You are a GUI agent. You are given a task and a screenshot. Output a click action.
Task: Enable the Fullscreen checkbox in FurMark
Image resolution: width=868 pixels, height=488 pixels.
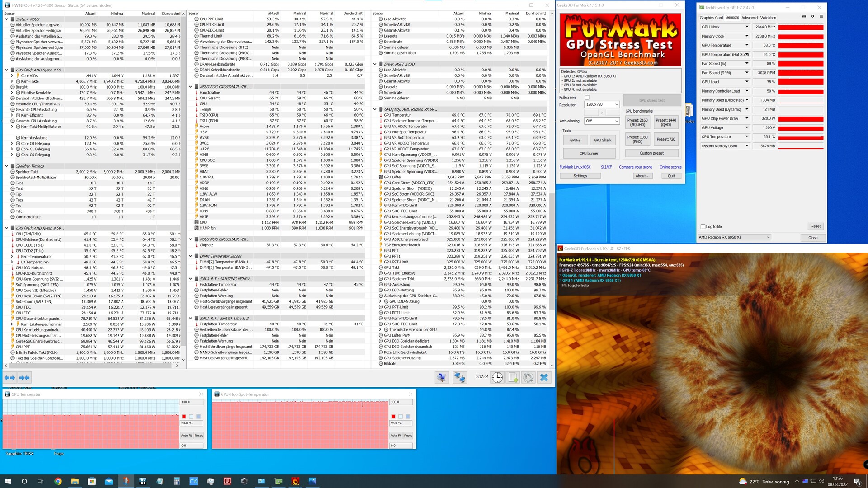[587, 98]
